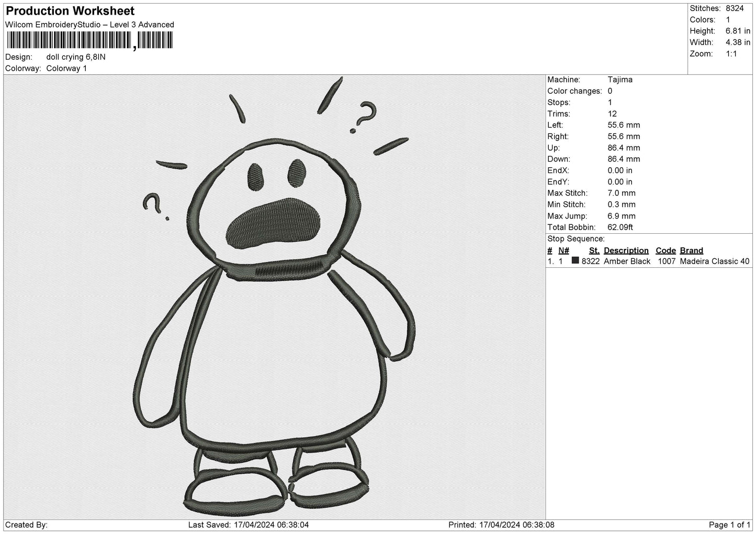
Task: Click the "Code" column header
Action: point(665,251)
